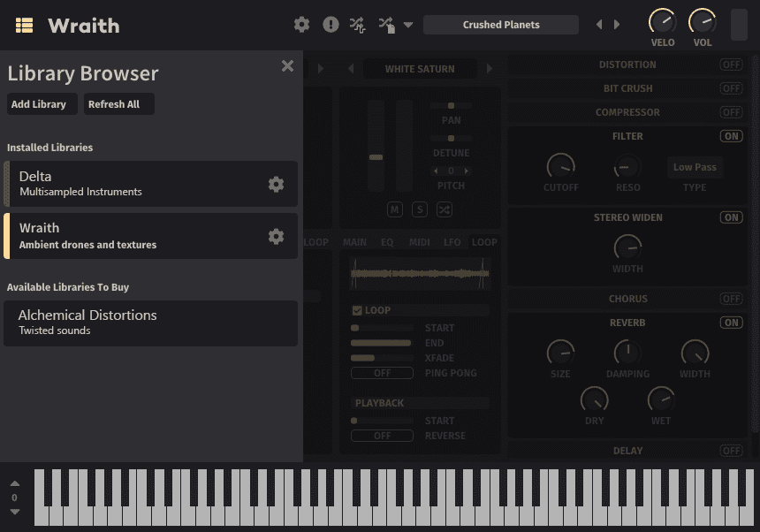Open the dropdown arrow beside shuffle icons
760x532 pixels.
tap(408, 25)
